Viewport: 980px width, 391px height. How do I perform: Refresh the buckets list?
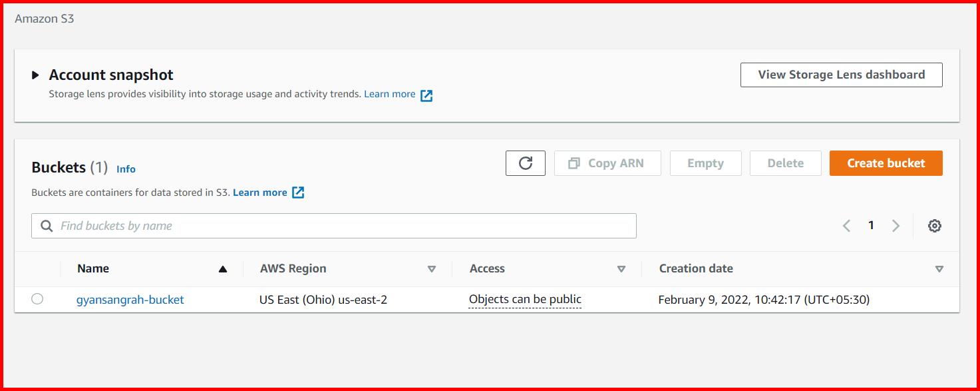coord(526,163)
